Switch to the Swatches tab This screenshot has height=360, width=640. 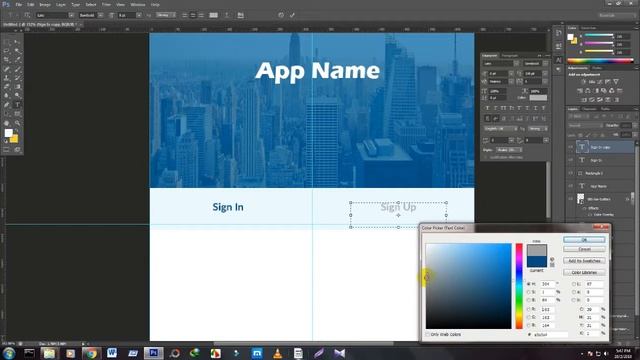point(589,28)
